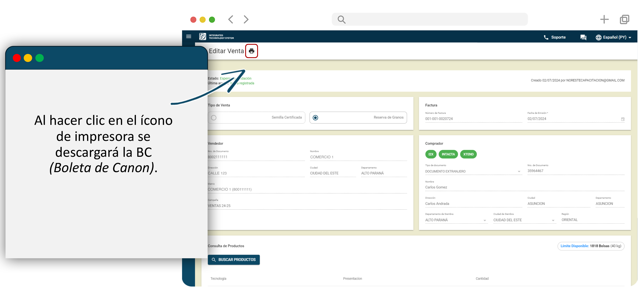Screen dimensions: 644x292
Task: Click the printer icon beside Editar Venta
Action: tap(251, 51)
